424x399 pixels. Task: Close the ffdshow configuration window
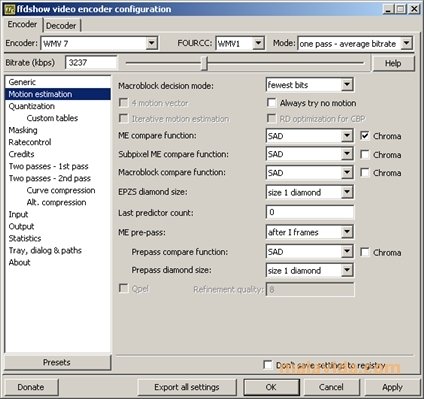pos(414,9)
